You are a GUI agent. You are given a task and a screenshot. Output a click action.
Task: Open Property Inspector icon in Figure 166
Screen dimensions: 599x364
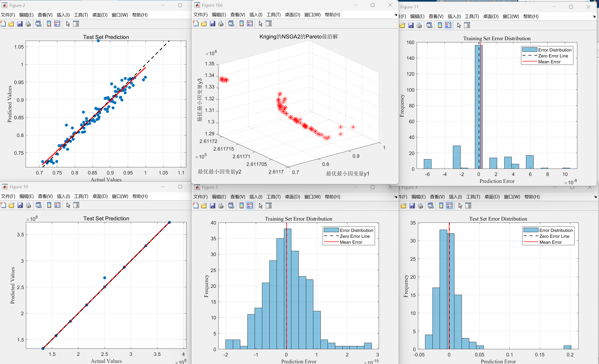pos(269,24)
